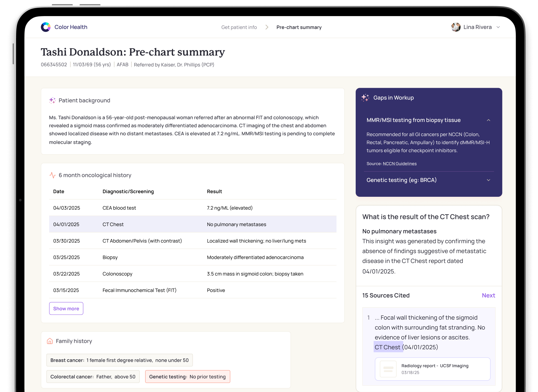Click the Gaps in Workup heading
This screenshot has width=538, height=392.
(x=393, y=98)
